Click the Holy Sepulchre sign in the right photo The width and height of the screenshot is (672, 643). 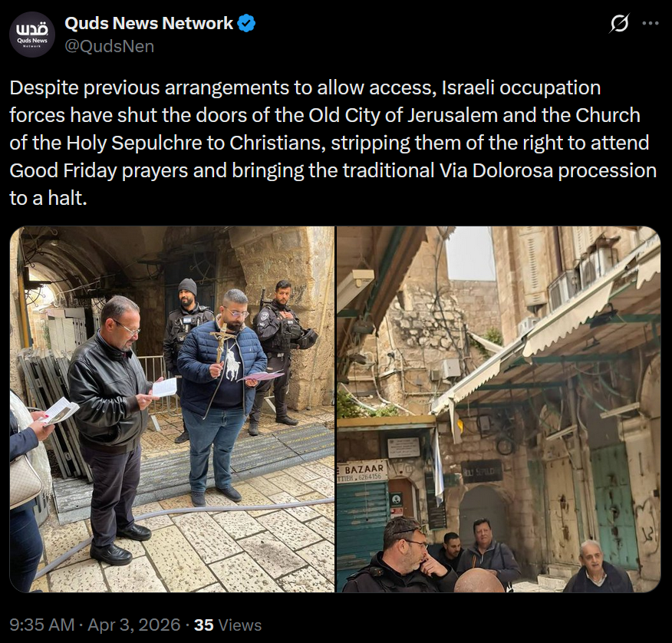coord(482,470)
